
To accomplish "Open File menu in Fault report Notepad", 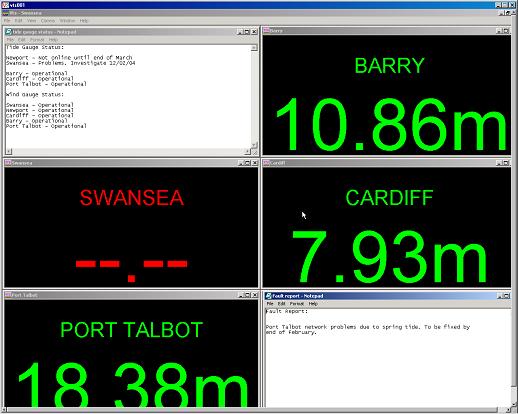I will (x=270, y=304).
